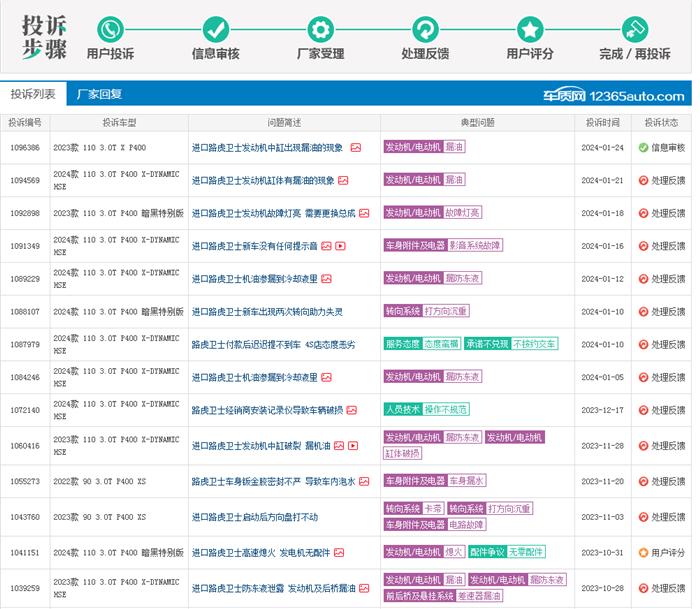Click model 2022款 90 3.0T P400 XS

100,481
